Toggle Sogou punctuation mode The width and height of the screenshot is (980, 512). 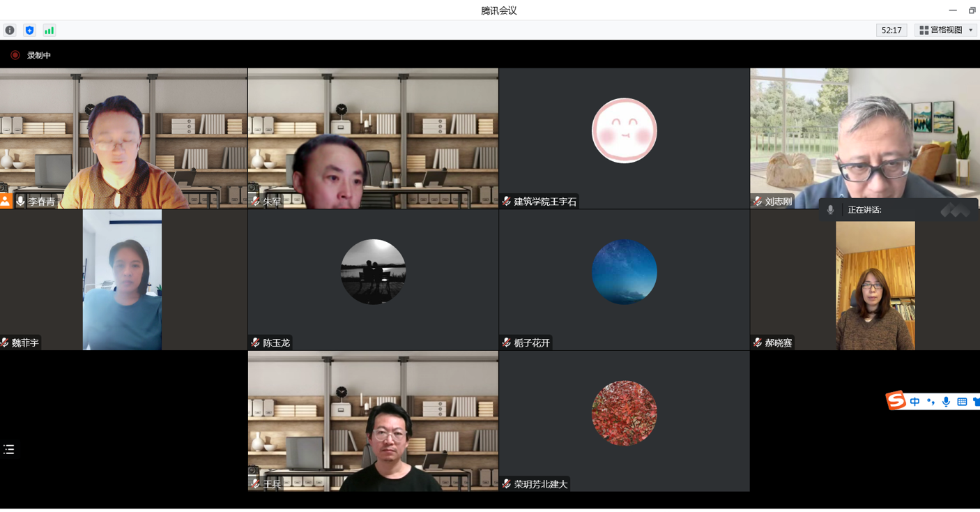click(931, 402)
